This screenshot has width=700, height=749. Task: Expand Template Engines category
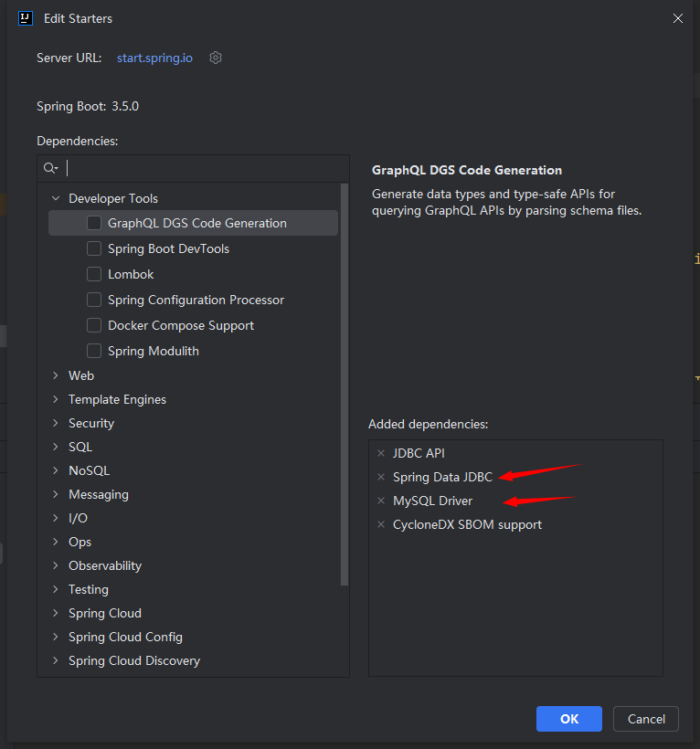(56, 399)
